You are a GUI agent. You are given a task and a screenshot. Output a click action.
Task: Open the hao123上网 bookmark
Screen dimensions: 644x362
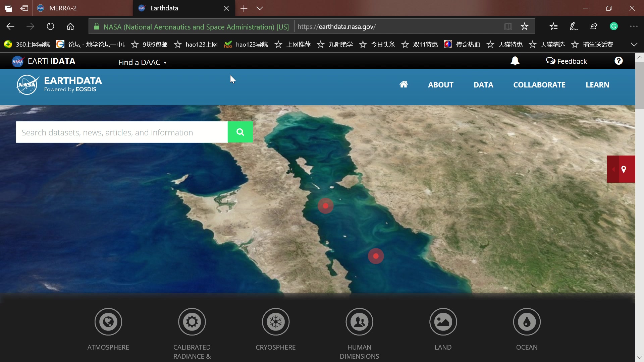tap(196, 44)
